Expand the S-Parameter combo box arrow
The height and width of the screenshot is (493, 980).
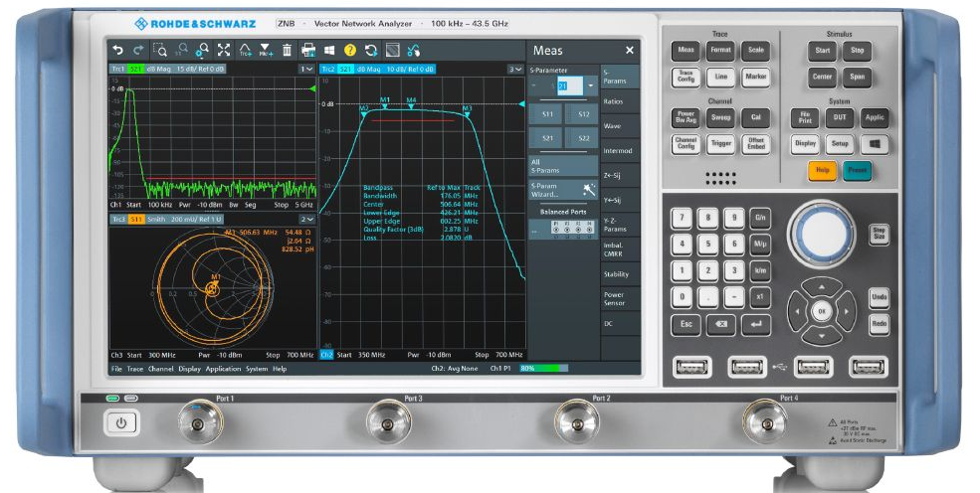[x=591, y=85]
